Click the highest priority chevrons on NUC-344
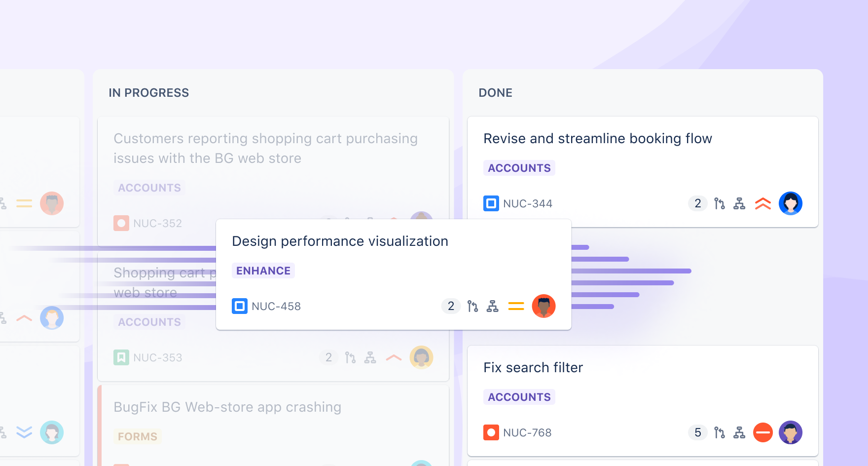 coord(763,203)
